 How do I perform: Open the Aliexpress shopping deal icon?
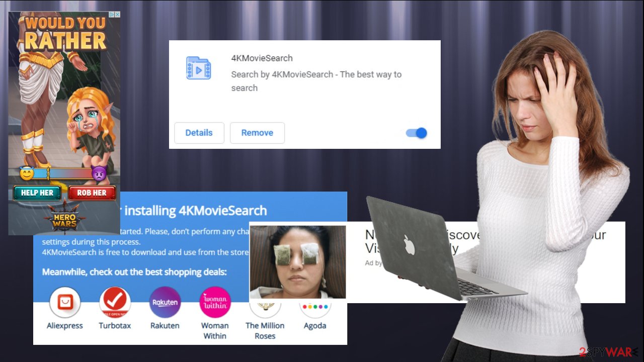(65, 302)
